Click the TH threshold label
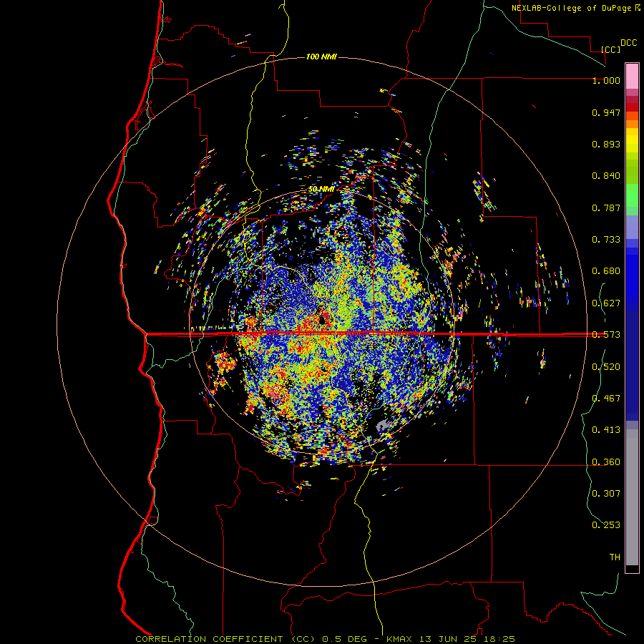 point(615,557)
